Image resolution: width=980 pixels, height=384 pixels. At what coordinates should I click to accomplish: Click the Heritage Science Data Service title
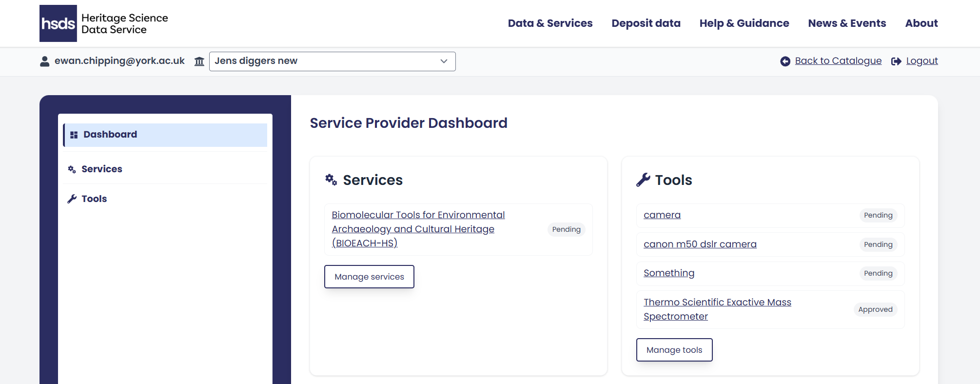click(x=125, y=23)
